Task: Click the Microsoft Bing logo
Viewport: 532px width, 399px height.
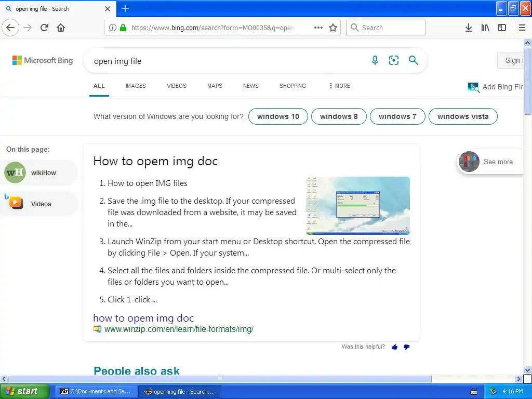Action: (x=43, y=60)
